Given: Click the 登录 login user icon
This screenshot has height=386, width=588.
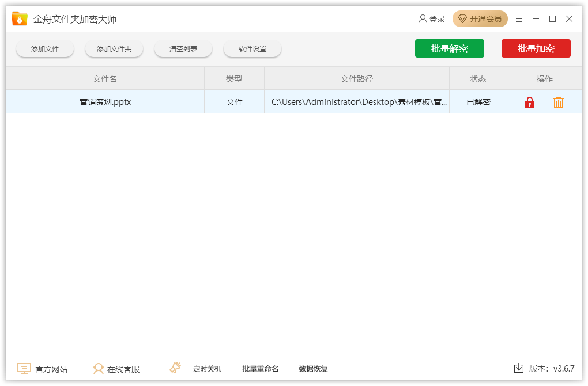Looking at the screenshot, I should click(423, 19).
